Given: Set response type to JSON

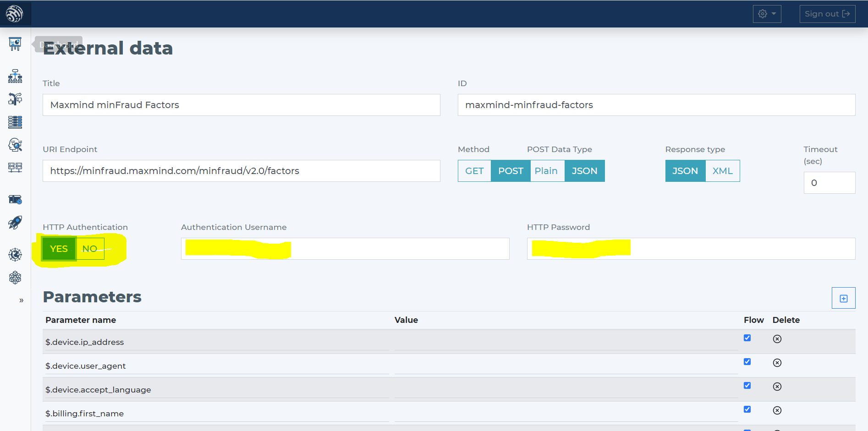Looking at the screenshot, I should coord(685,171).
